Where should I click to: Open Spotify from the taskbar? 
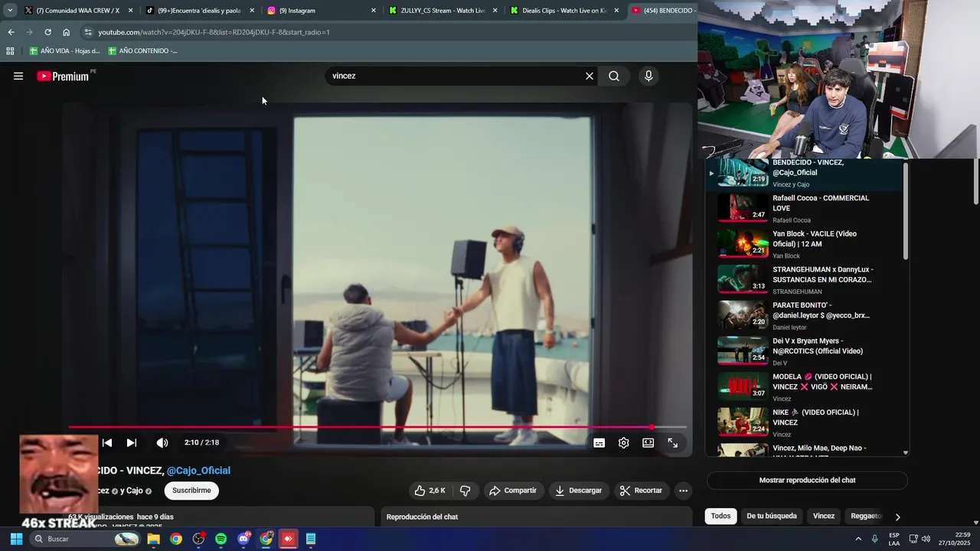[x=220, y=539]
